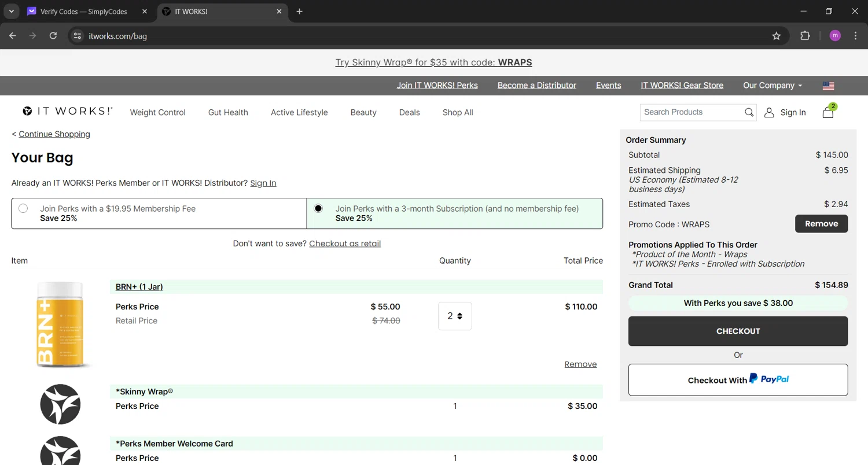Remove the WRAPS promo code
Screen dimensions: 868x465
821,224
